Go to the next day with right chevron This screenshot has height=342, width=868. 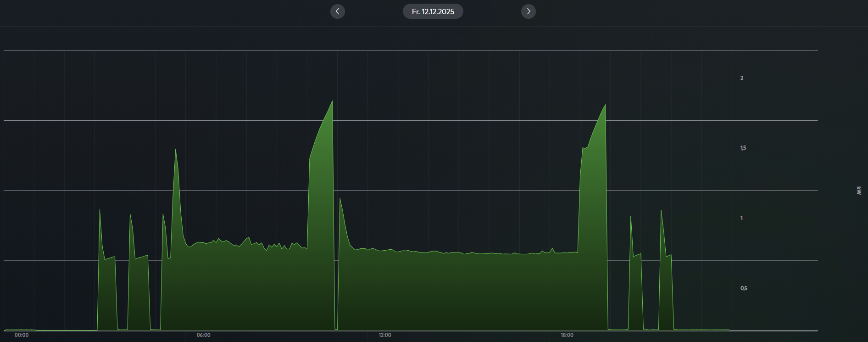click(528, 11)
